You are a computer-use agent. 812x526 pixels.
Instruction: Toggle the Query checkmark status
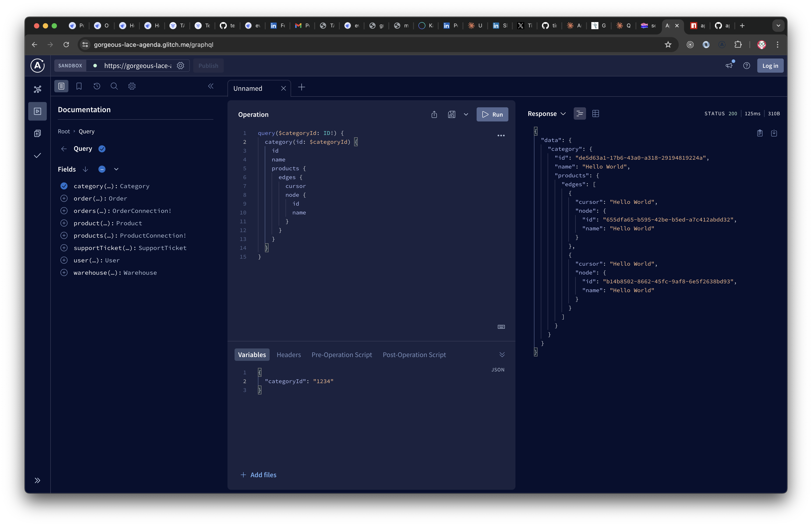coord(102,149)
